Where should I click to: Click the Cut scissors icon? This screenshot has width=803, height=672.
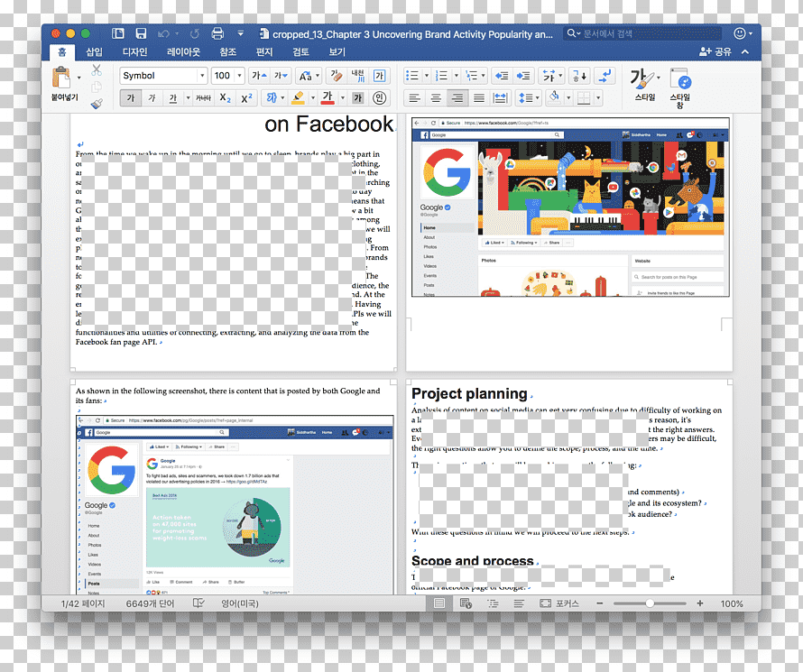97,70
